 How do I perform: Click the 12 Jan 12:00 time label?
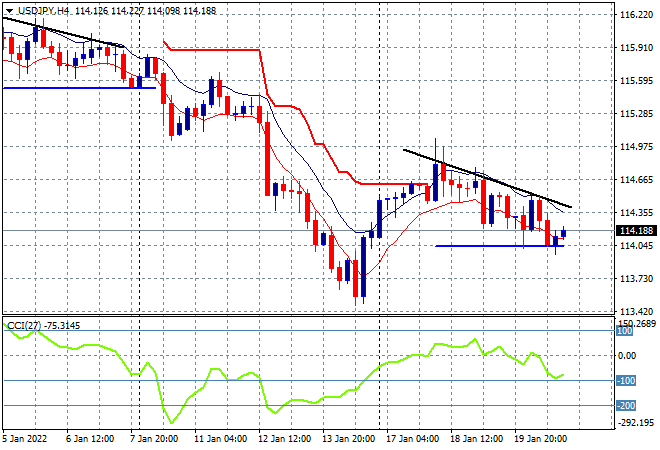click(x=284, y=439)
